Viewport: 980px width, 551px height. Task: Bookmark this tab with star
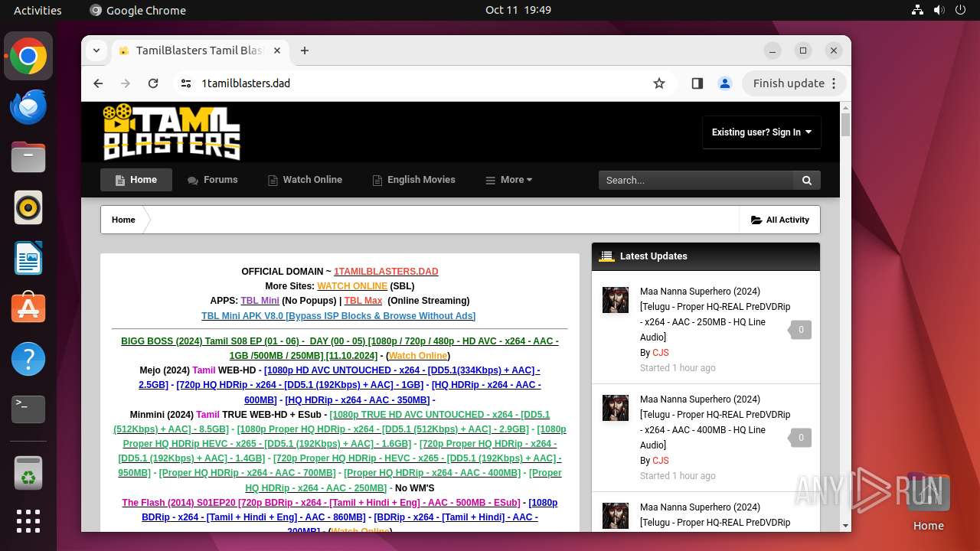[x=659, y=83]
